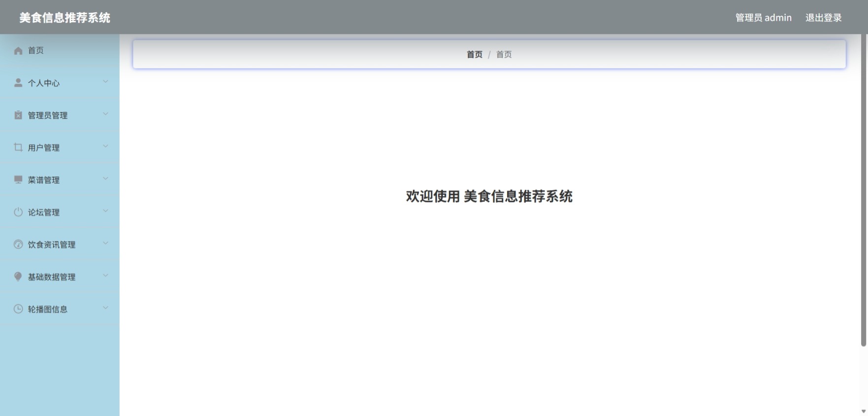Expand the 管理员管理 chevron

click(x=105, y=114)
